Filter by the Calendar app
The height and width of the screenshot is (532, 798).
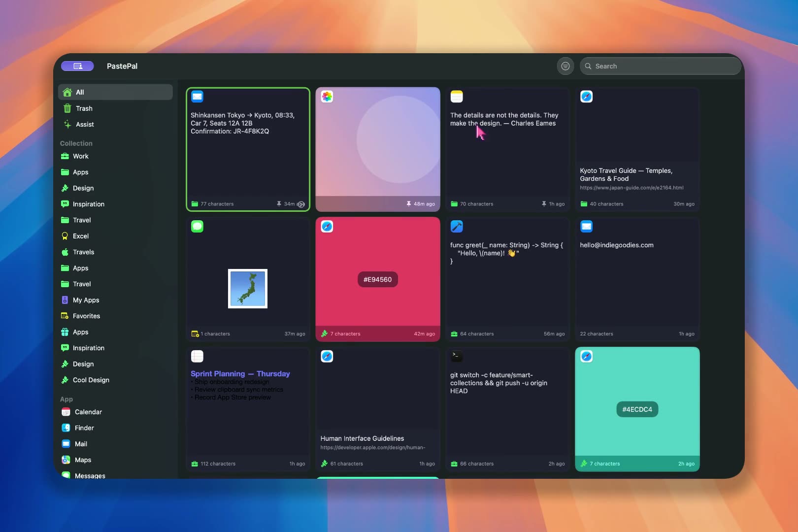coord(115,412)
